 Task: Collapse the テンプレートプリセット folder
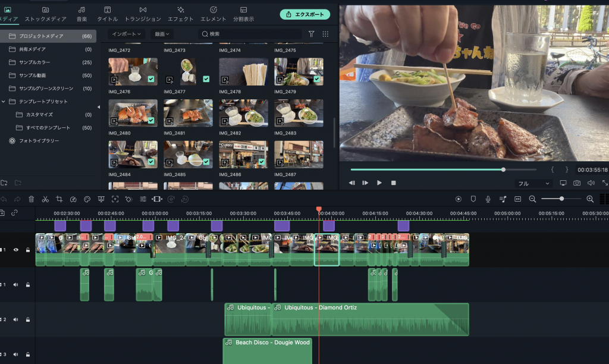click(x=4, y=101)
